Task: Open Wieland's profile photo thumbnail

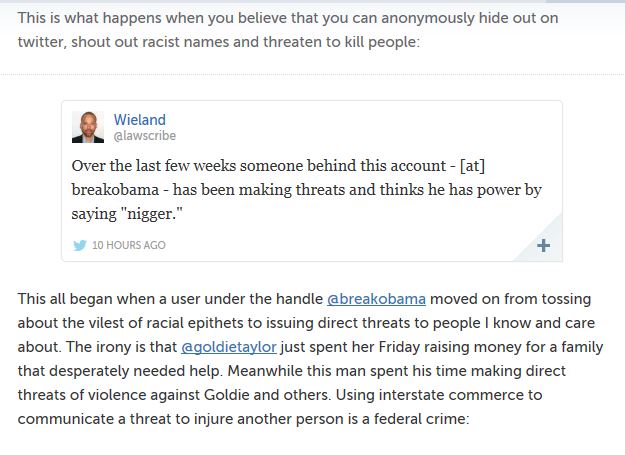Action: [x=88, y=127]
